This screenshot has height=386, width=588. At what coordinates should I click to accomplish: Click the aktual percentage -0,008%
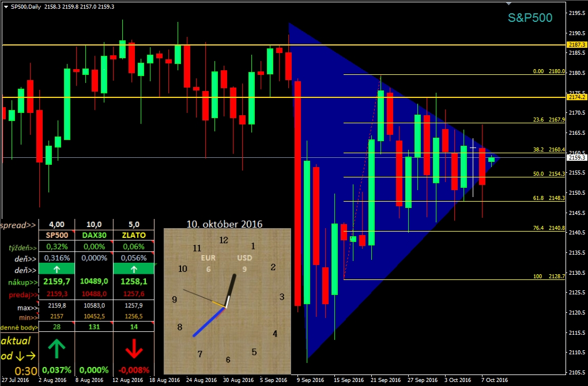click(134, 370)
